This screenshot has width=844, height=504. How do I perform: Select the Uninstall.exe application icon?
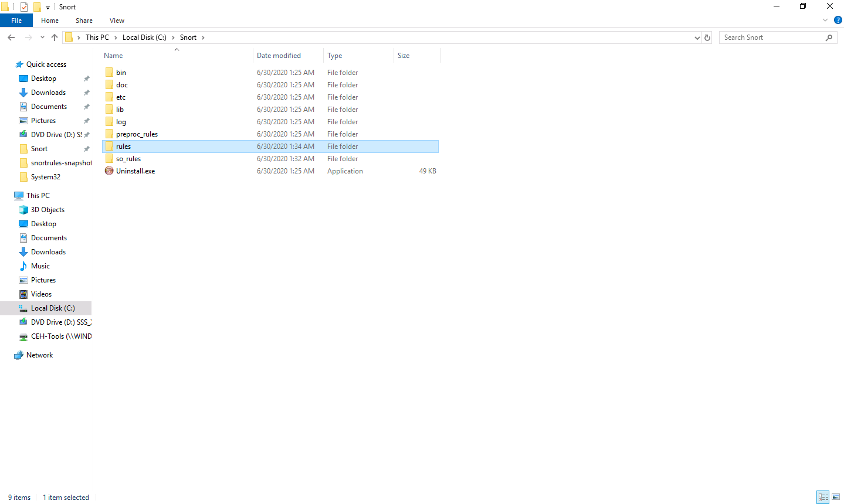coord(109,171)
